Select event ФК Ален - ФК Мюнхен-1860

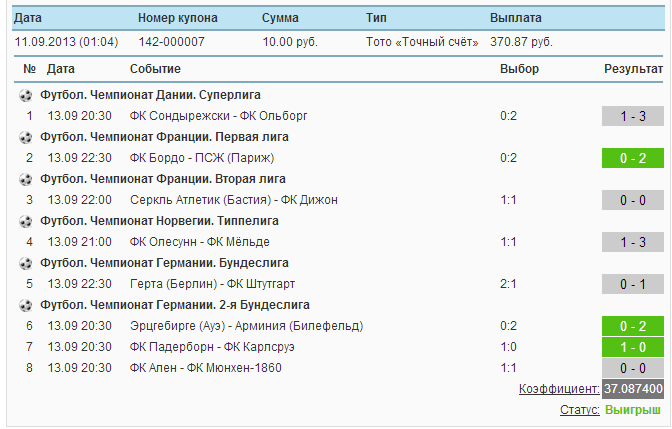tap(206, 368)
